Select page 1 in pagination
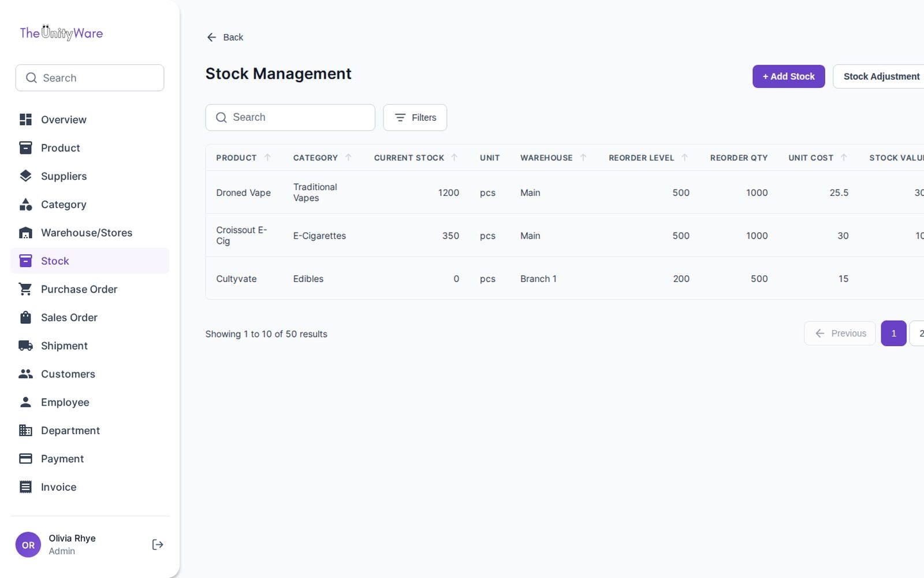Screen dimensions: 924x578 pos(893,334)
